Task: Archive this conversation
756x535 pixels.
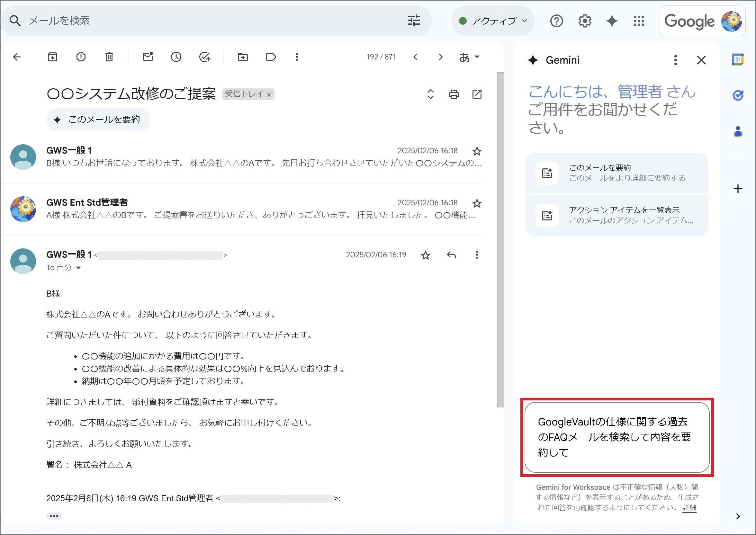Action: [53, 57]
